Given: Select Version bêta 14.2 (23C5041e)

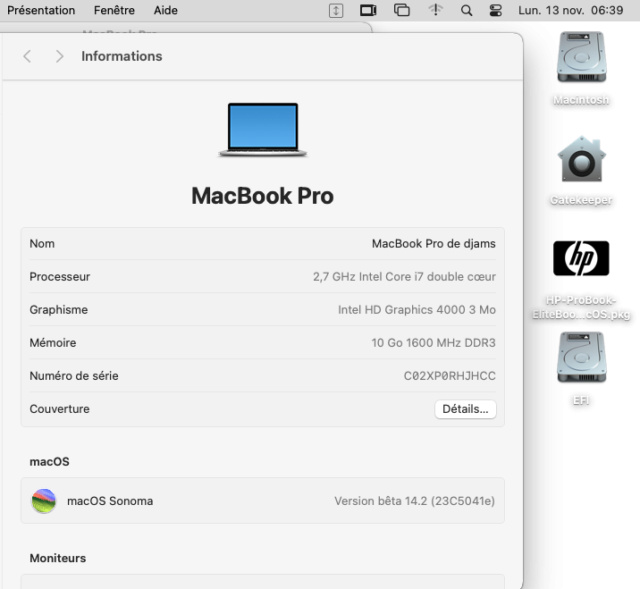Looking at the screenshot, I should 415,501.
